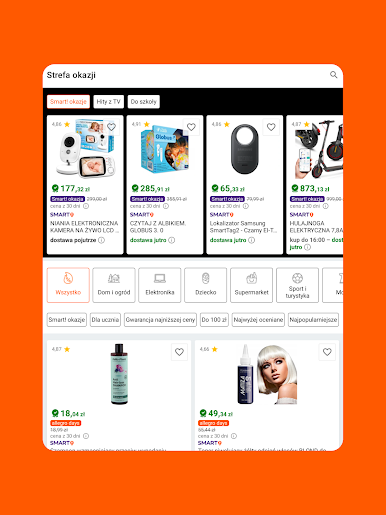Tap heart on Samsung SmartTag2 card
Image resolution: width=386 pixels, height=515 pixels.
click(271, 127)
